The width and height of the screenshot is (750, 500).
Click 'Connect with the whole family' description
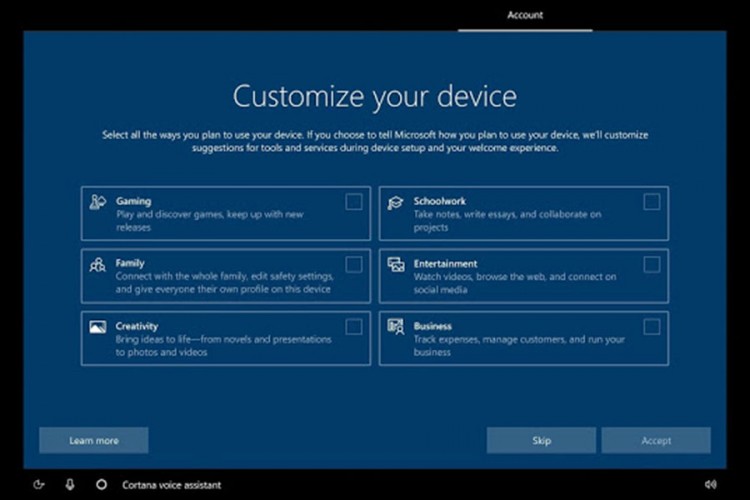[224, 283]
